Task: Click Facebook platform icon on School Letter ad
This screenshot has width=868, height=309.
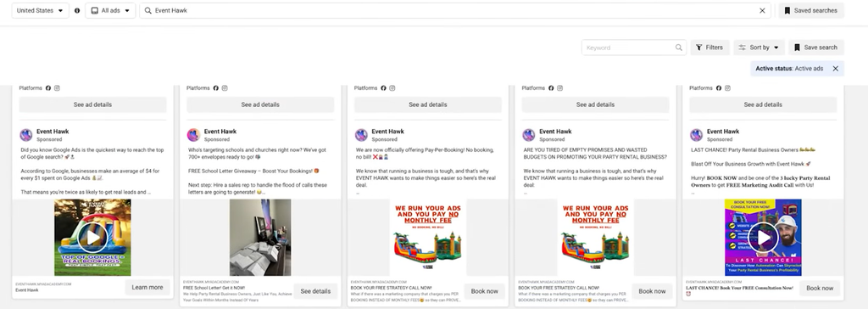Action: 216,88
